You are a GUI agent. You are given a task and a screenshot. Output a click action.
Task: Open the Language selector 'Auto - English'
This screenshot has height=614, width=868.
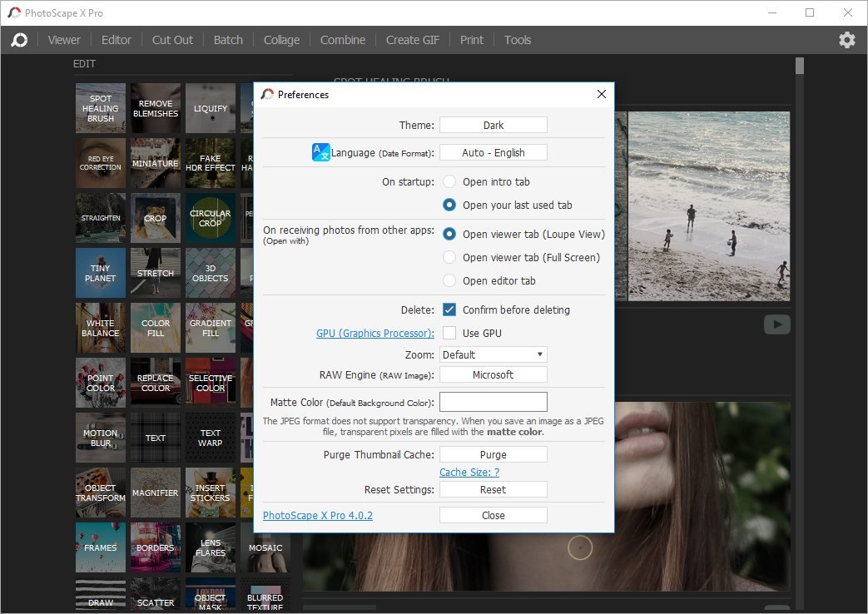click(494, 153)
